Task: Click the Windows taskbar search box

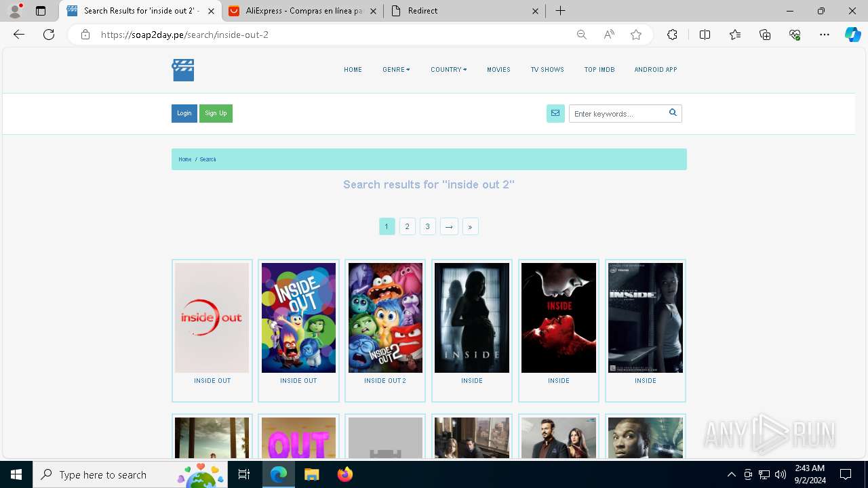Action: pyautogui.click(x=129, y=474)
